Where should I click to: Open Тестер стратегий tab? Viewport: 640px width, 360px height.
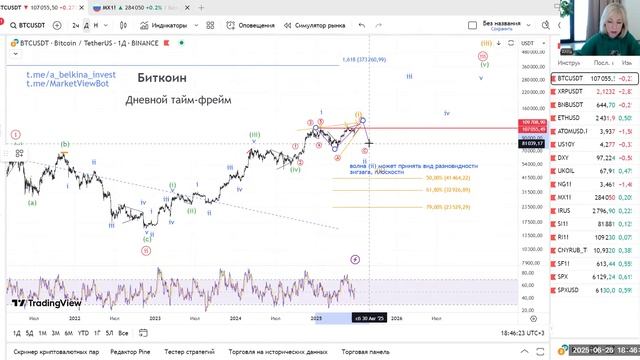(x=189, y=351)
